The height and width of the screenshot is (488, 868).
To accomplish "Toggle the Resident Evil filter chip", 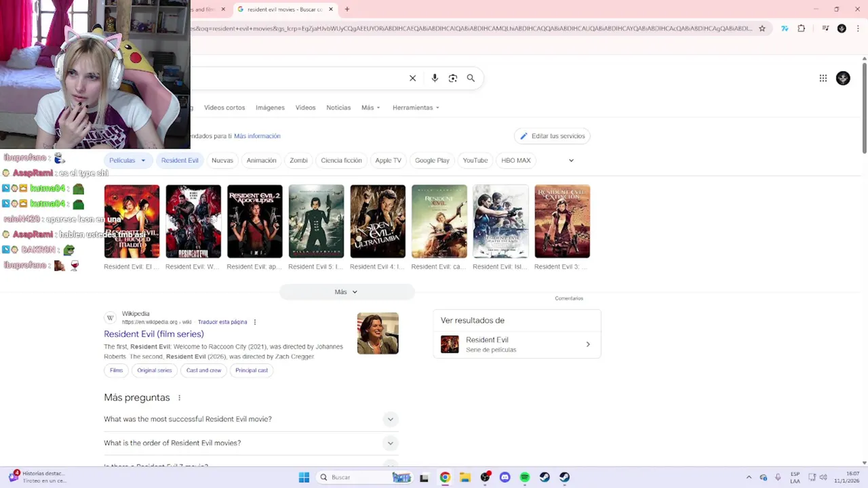I will coord(180,161).
